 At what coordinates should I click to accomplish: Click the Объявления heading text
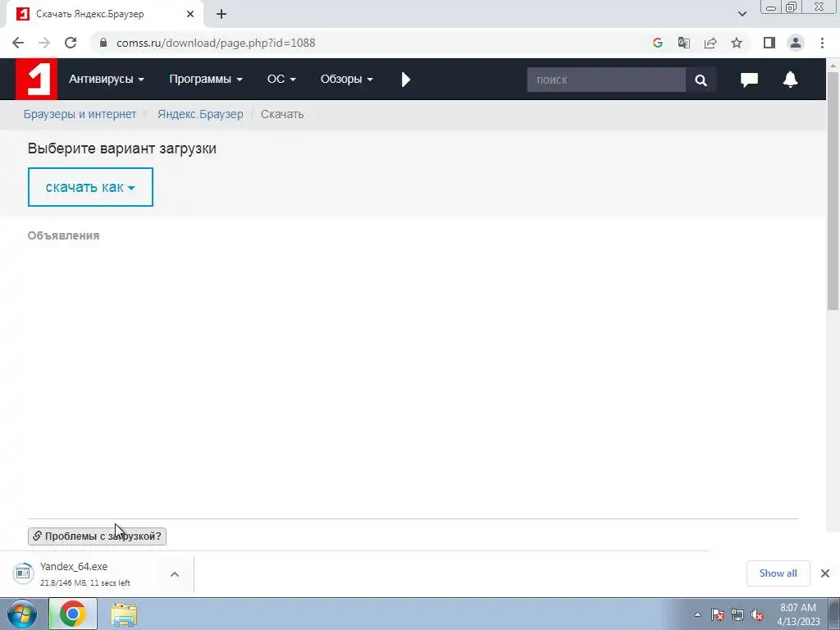point(63,235)
